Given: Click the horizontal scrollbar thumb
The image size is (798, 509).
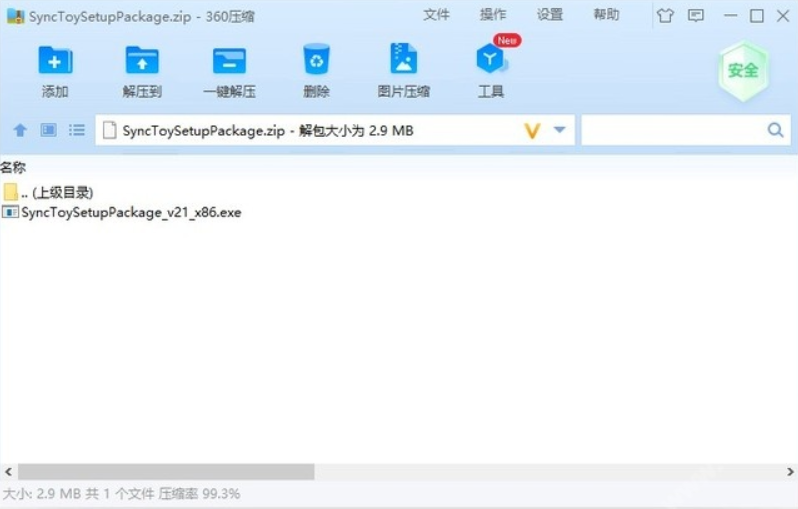Looking at the screenshot, I should (166, 472).
